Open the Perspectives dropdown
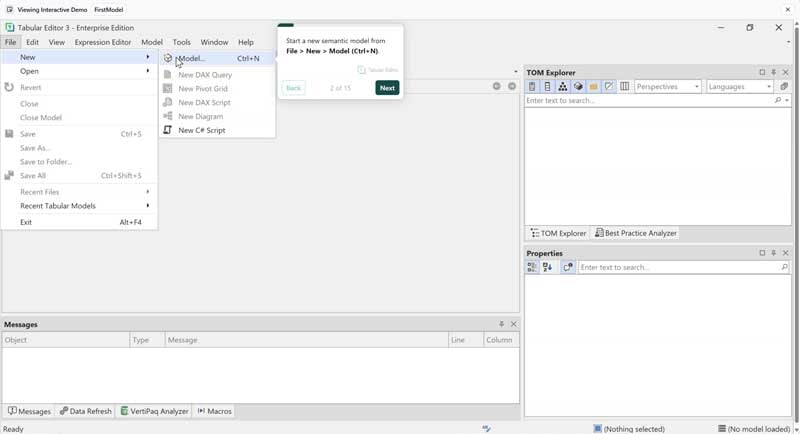 (x=668, y=87)
